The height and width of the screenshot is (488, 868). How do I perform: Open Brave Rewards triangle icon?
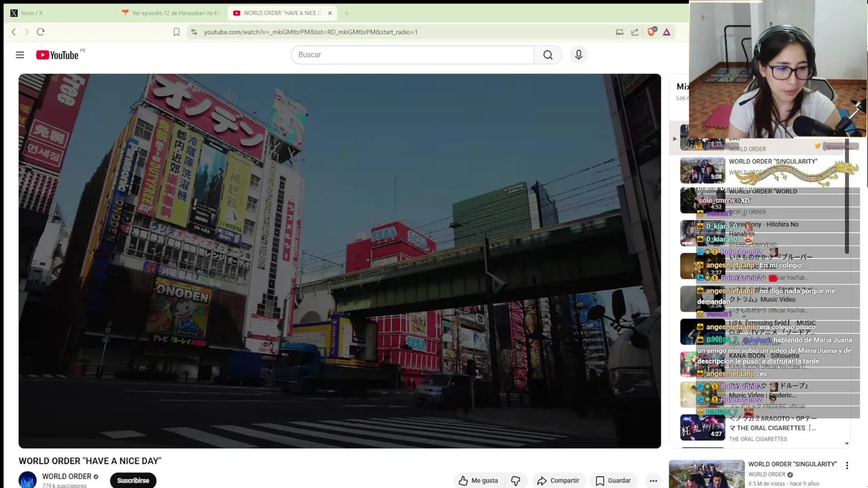point(667,32)
